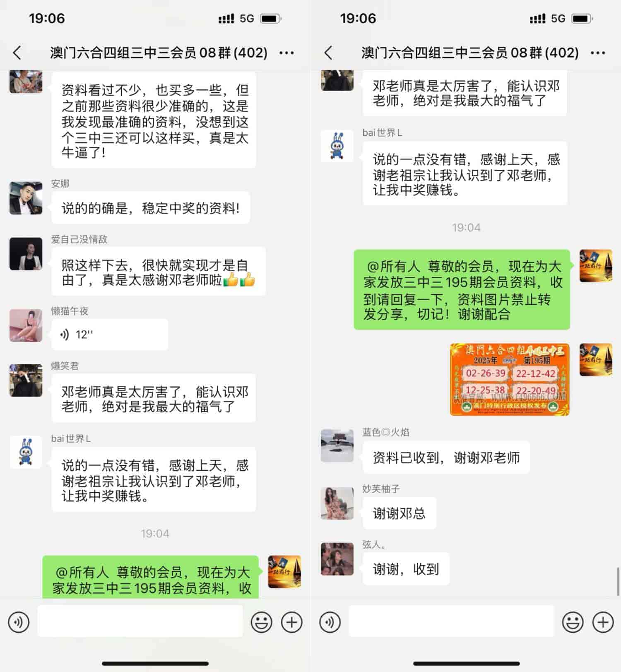Open the three-dot group options in right chat
Viewport: 621px width, 672px height.
tap(598, 53)
